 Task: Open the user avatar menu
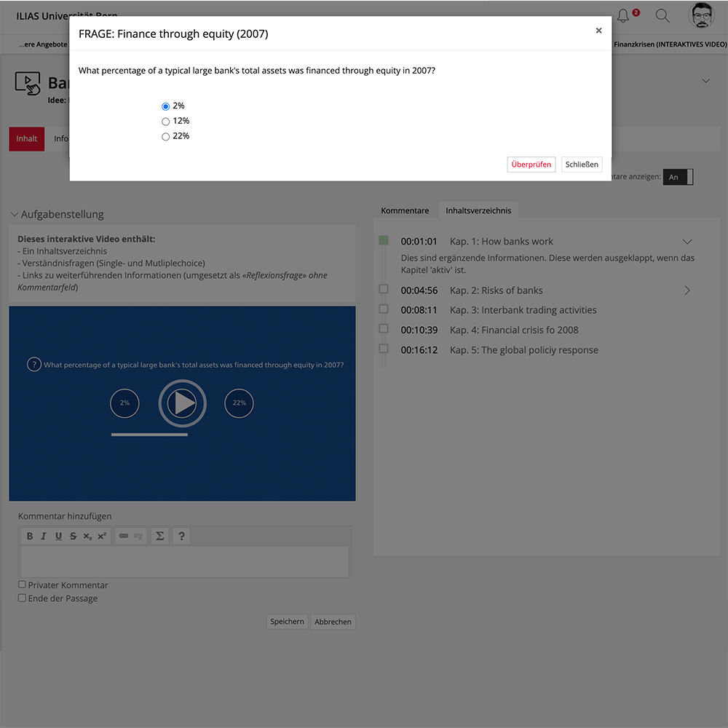click(x=701, y=15)
